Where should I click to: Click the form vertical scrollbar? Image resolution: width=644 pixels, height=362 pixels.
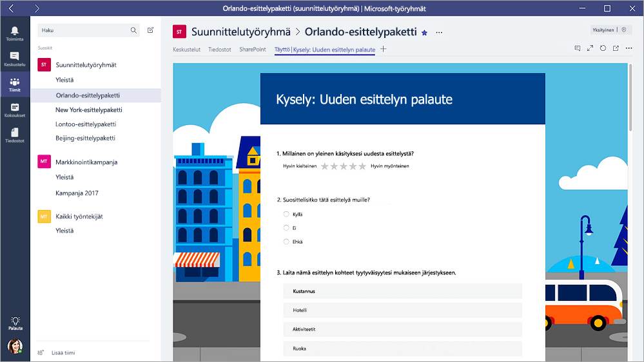pyautogui.click(x=630, y=99)
